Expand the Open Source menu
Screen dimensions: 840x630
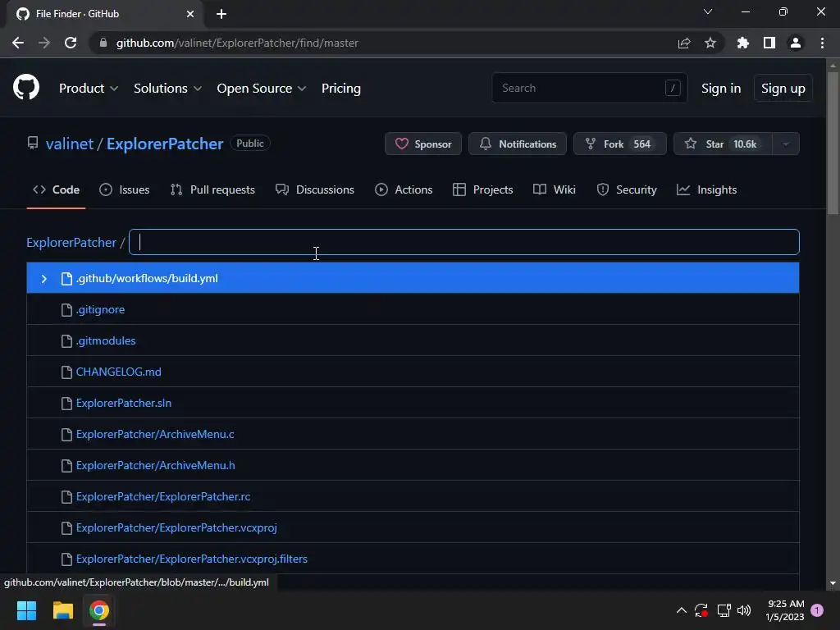[x=262, y=88]
